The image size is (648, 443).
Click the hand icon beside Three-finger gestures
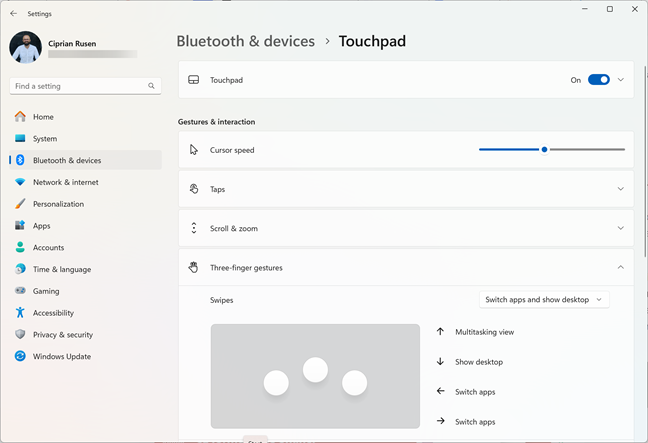coord(193,267)
